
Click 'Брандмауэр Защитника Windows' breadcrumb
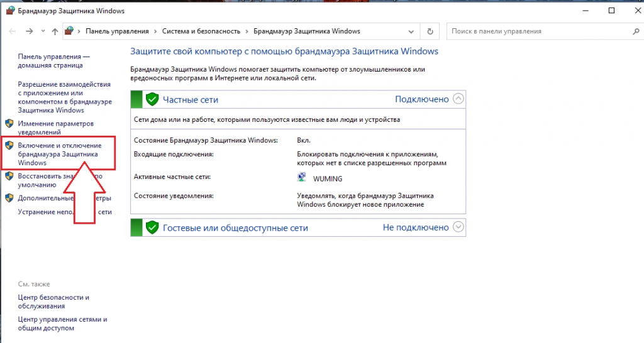click(x=306, y=31)
